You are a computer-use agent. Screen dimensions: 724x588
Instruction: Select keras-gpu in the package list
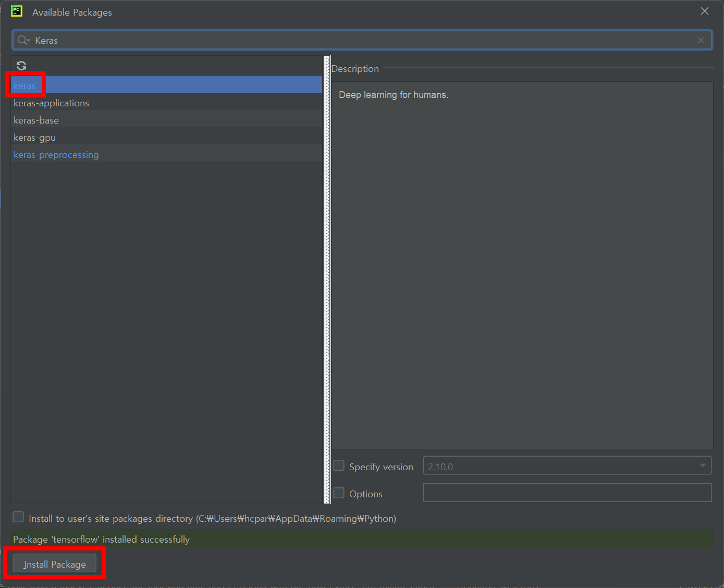point(166,137)
